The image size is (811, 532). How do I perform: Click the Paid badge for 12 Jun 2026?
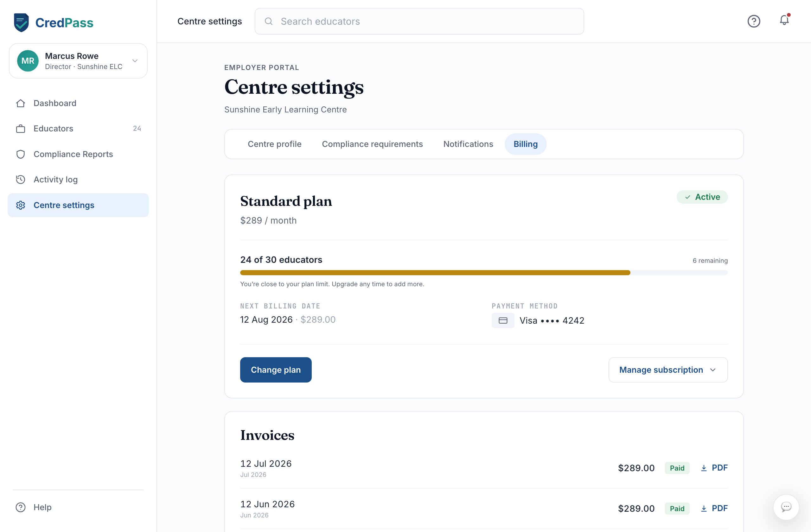[677, 509]
